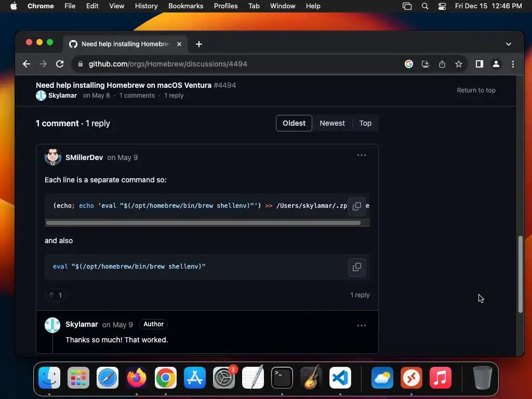The height and width of the screenshot is (399, 532).
Task: Open TextEdit from the dock
Action: [253, 378]
